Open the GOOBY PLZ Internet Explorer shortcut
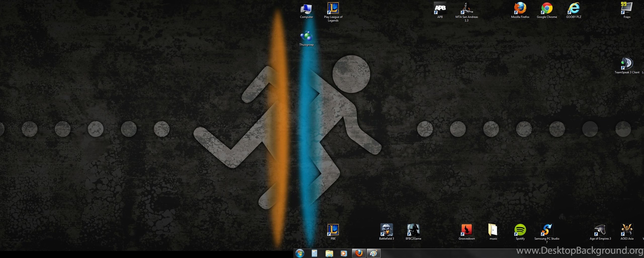The image size is (644, 258). coord(574,11)
